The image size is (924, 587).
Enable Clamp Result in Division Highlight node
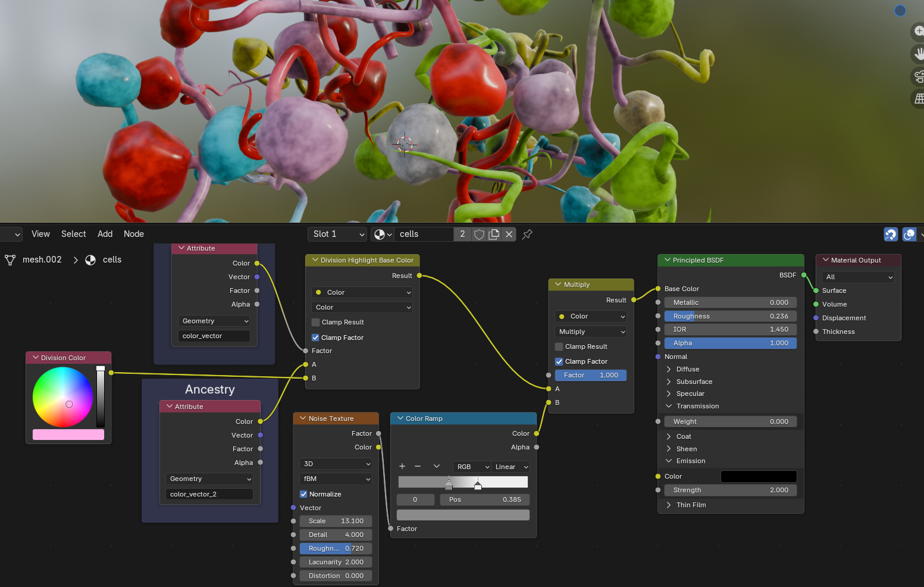click(x=316, y=323)
